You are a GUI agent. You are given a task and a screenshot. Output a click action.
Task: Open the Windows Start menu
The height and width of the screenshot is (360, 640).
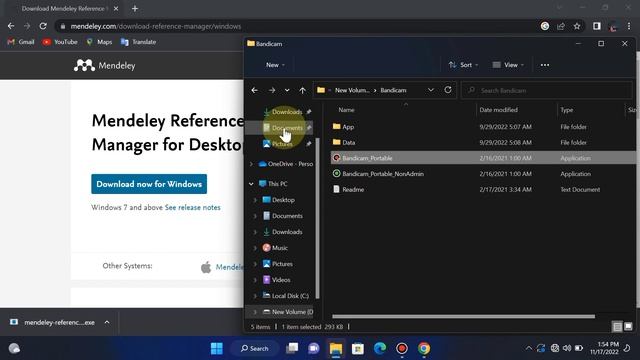click(x=217, y=349)
